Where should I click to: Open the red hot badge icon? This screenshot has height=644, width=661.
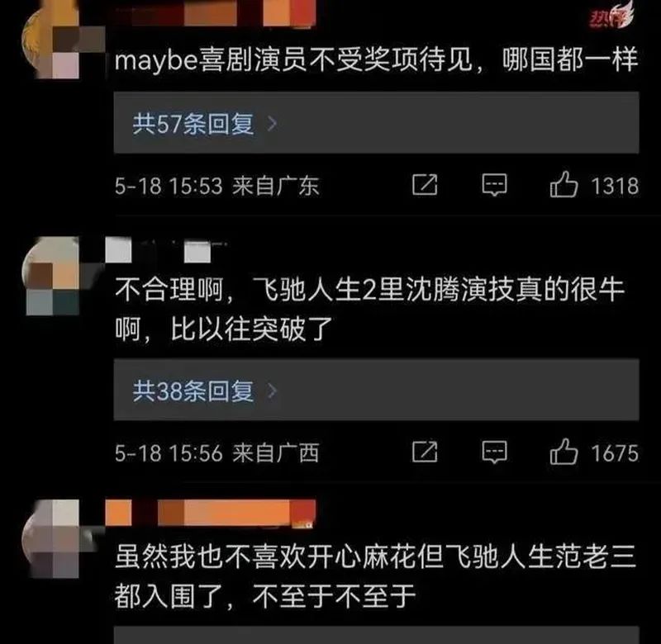pos(611,15)
